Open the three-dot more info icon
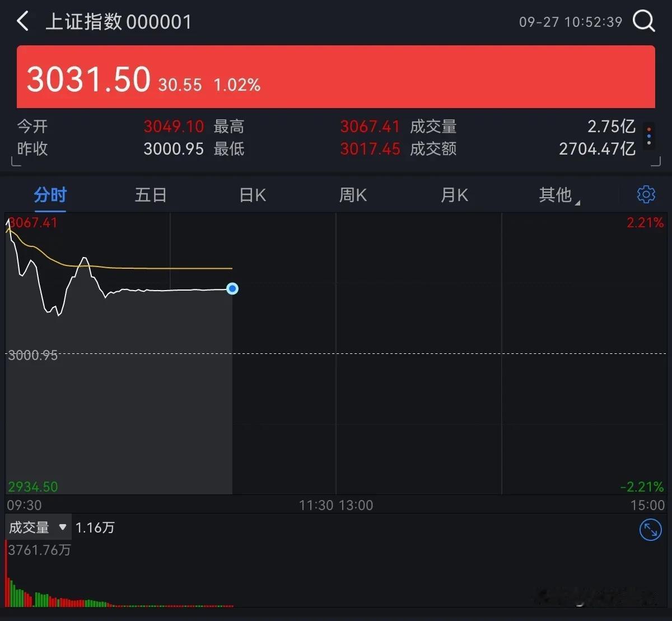672x621 pixels. tap(649, 136)
